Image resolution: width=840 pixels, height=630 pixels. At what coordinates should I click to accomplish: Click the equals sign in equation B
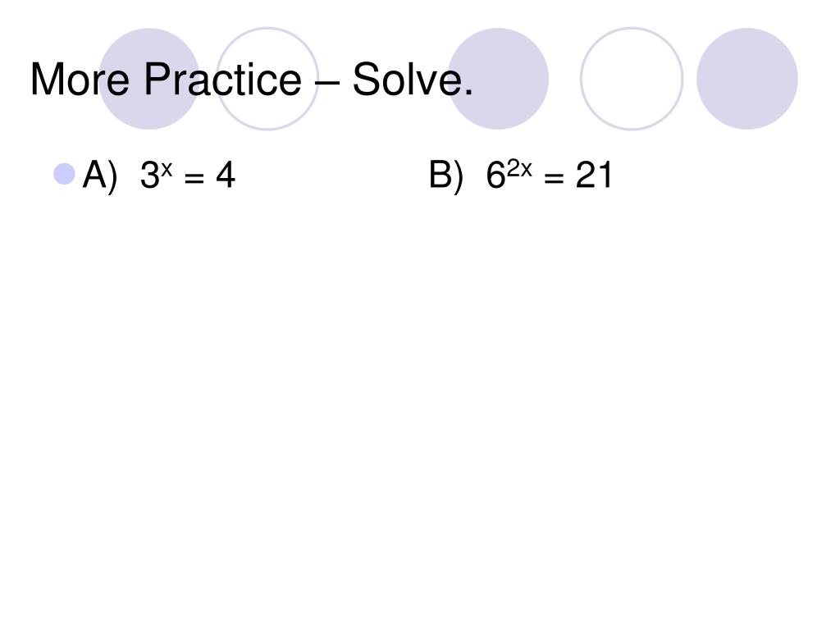[554, 178]
